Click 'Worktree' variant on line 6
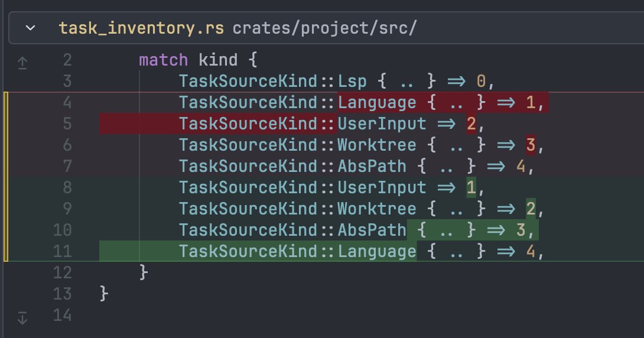Viewport: 644px width, 338px height. click(377, 145)
